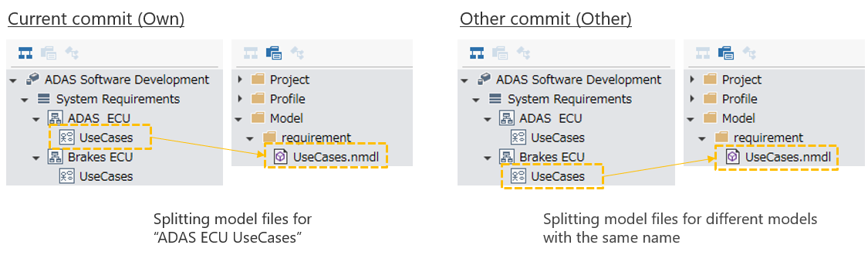Image resolution: width=868 pixels, height=279 pixels.
Task: Collapse ADAS Software Development in Own tree
Action: [x=13, y=80]
